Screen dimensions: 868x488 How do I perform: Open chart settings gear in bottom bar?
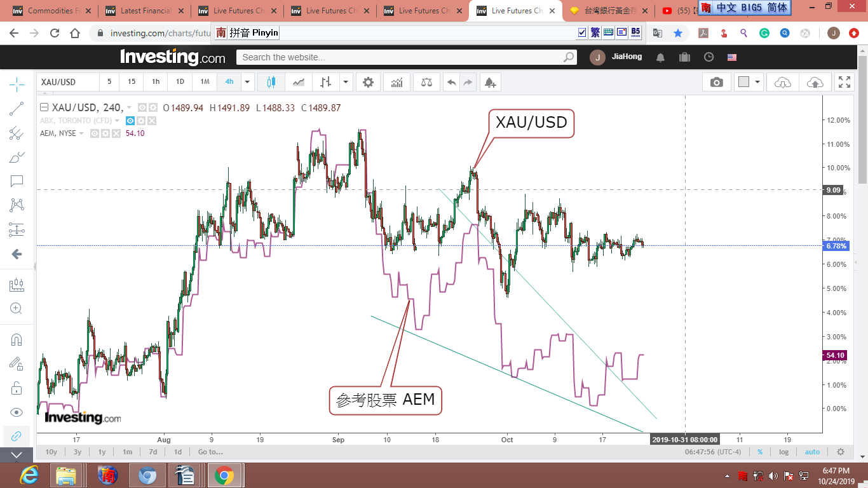(841, 452)
